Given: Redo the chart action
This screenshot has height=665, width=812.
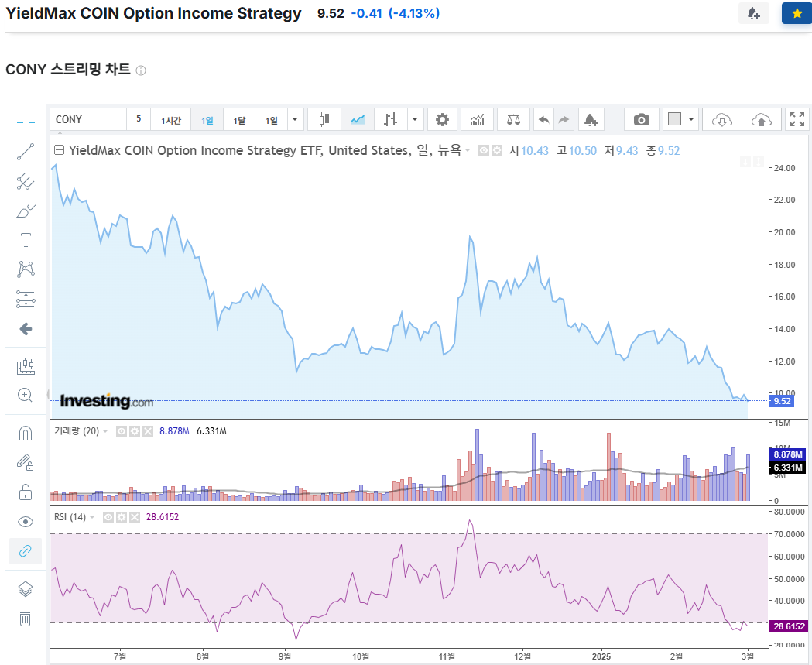Looking at the screenshot, I should coord(564,120).
